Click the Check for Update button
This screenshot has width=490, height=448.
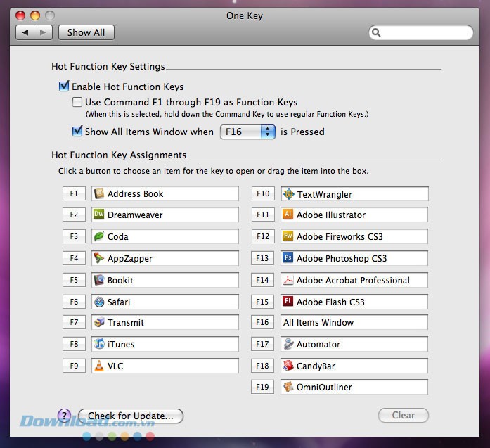tap(131, 416)
